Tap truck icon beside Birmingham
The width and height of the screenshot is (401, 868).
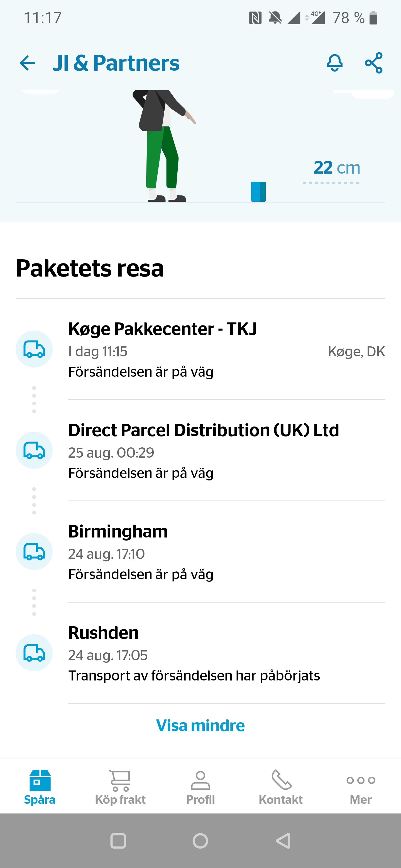(34, 552)
